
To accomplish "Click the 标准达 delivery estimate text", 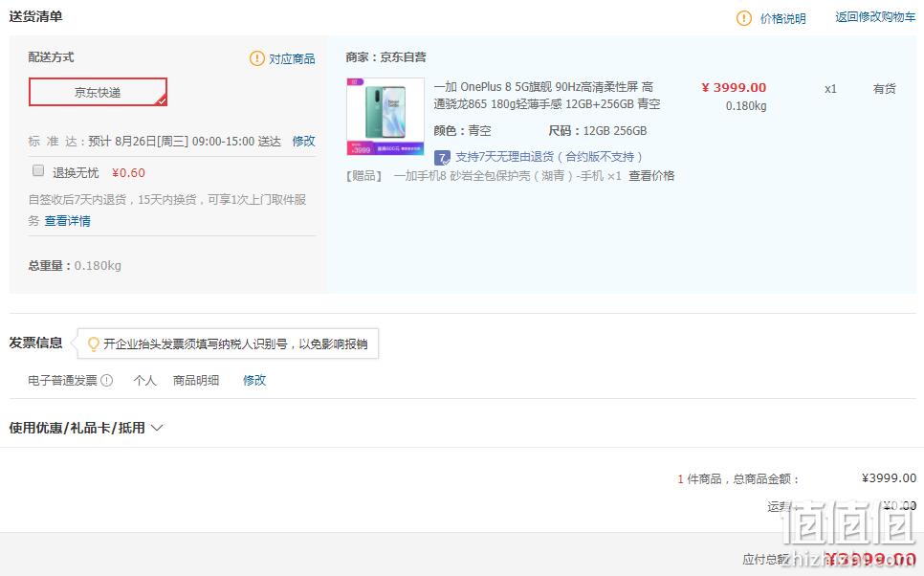I will [x=154, y=142].
